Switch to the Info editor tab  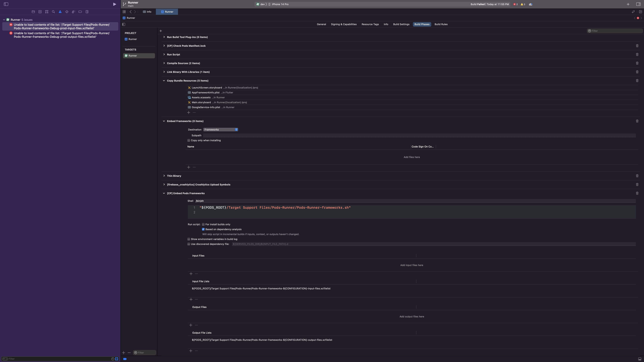pyautogui.click(x=147, y=12)
